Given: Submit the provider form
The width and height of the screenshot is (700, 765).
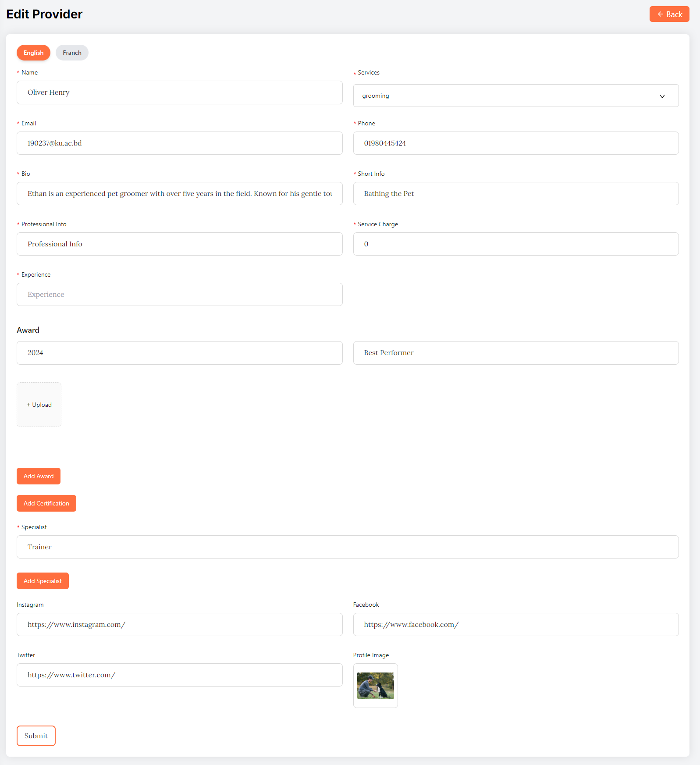Looking at the screenshot, I should point(36,736).
